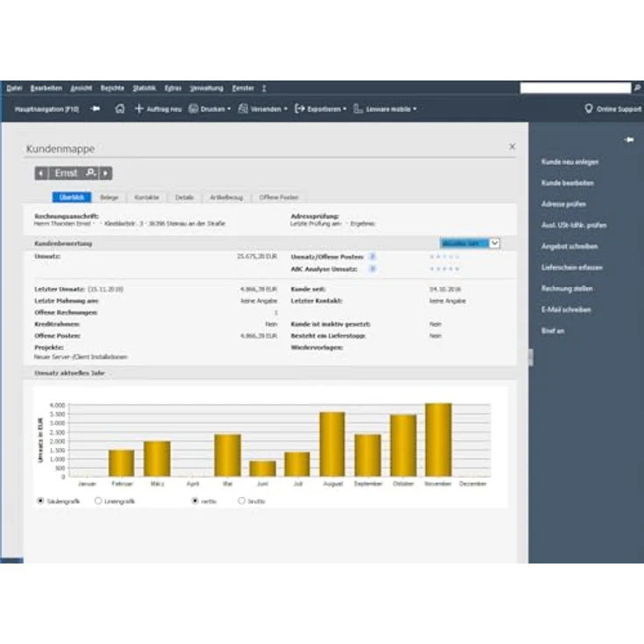Click Rechnung stellen in the sidebar
Viewport: 644px width, 644px height.
point(566,289)
